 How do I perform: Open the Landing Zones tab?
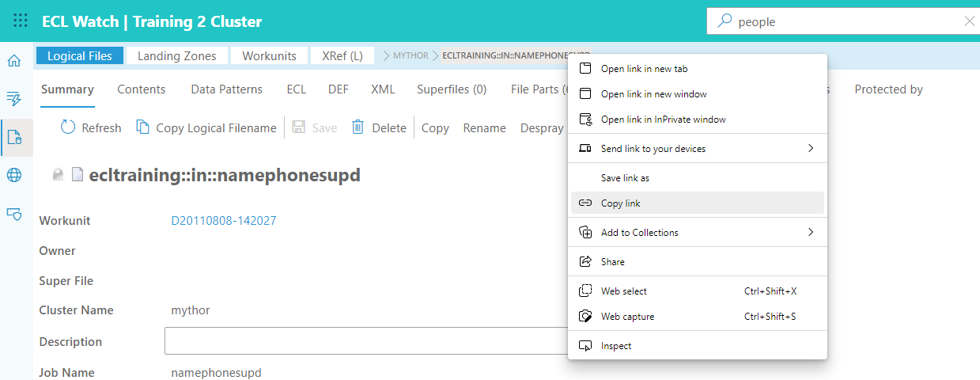click(179, 55)
